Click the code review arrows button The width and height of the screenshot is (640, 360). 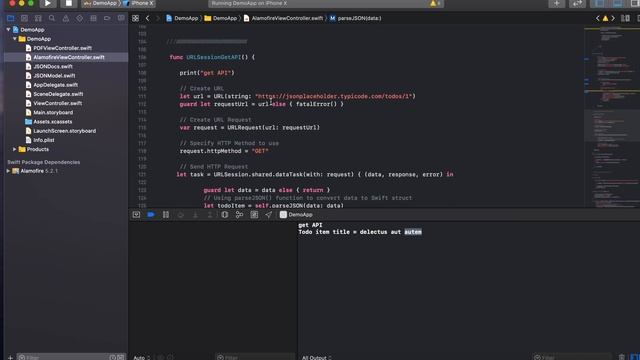[x=577, y=3]
